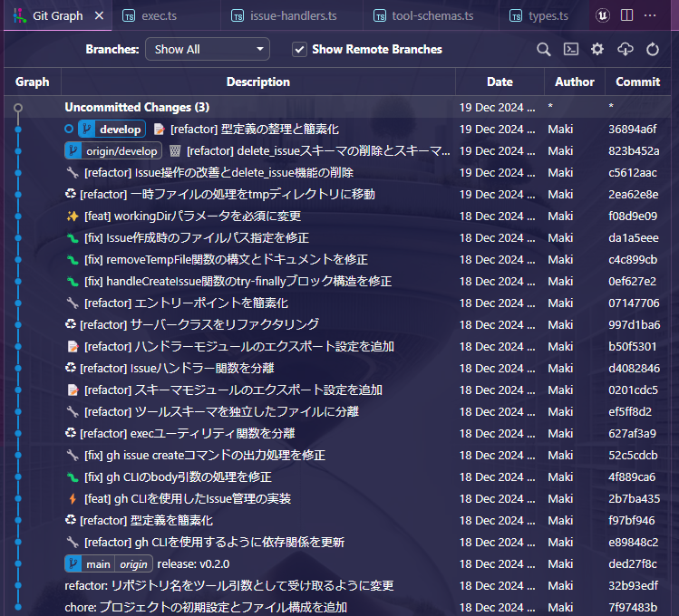679x616 pixels.
Task: Click the circular icon beside split editor
Action: (603, 15)
